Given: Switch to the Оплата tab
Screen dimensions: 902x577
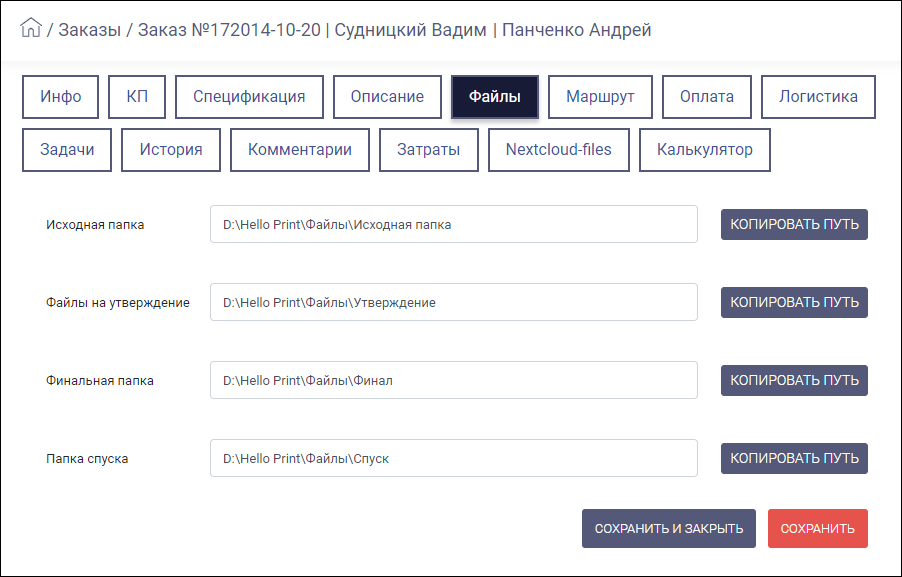Looking at the screenshot, I should tap(706, 97).
